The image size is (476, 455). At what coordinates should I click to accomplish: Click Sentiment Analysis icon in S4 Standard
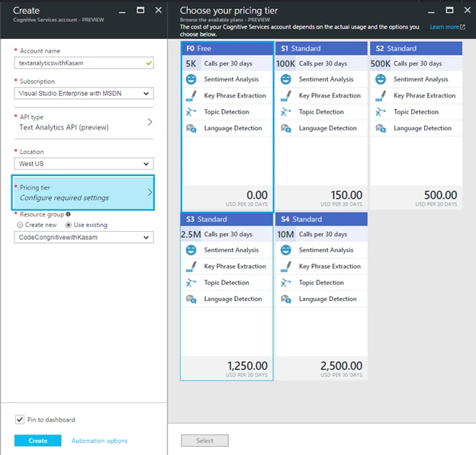[x=285, y=250]
